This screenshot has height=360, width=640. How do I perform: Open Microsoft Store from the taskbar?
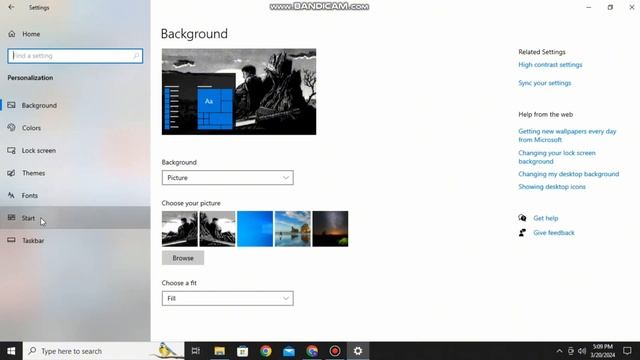coord(242,351)
